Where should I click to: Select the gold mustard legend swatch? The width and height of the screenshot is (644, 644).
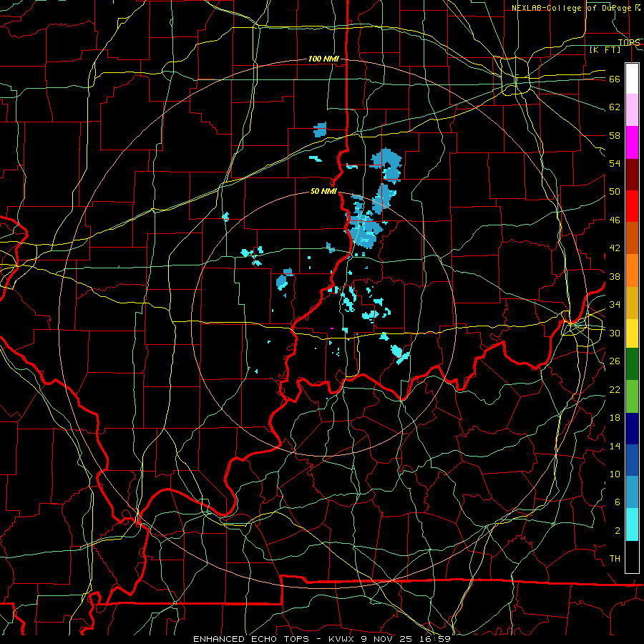(632, 303)
